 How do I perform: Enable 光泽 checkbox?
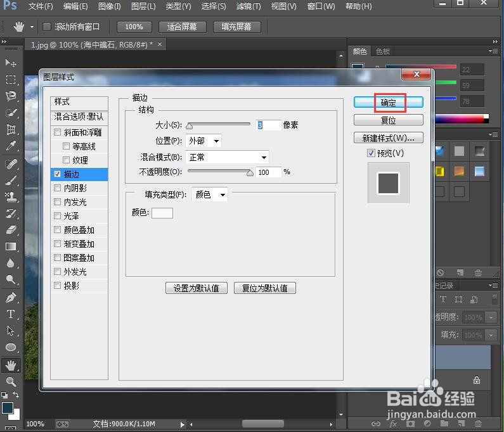[58, 216]
